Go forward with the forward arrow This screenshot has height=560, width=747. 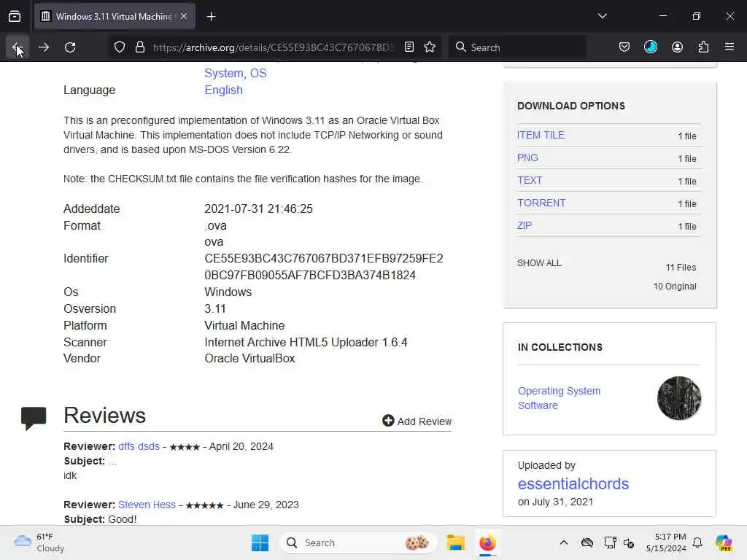point(43,47)
